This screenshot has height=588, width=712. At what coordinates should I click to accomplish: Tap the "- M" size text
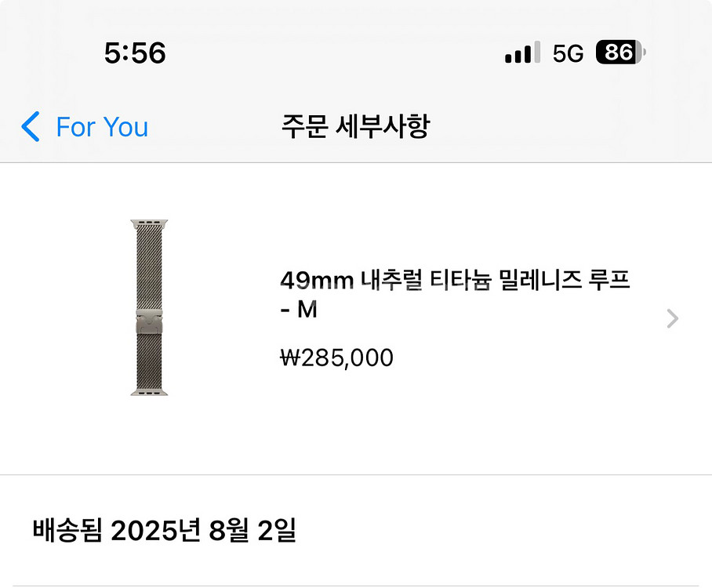pyautogui.click(x=299, y=310)
